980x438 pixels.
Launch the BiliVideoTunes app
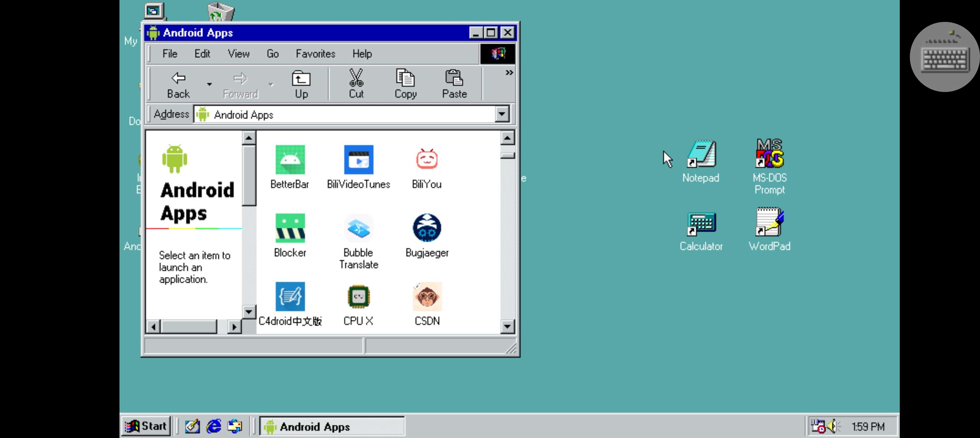[358, 160]
